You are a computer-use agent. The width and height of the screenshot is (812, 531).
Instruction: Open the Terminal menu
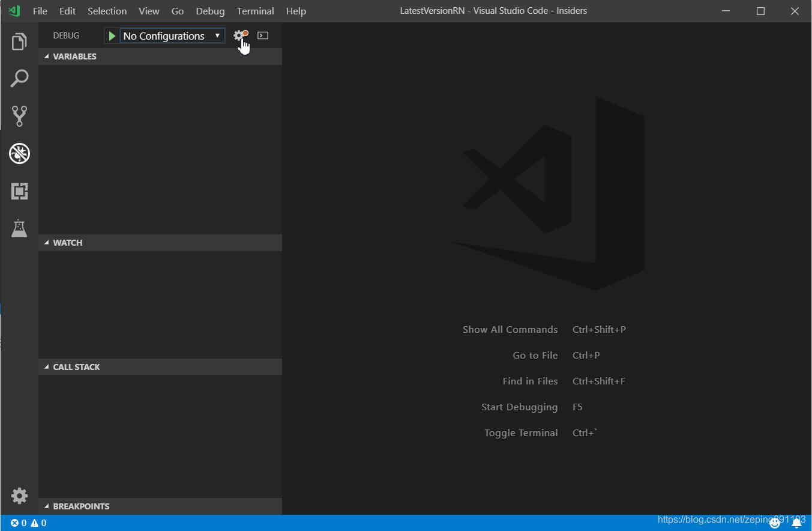click(x=256, y=11)
